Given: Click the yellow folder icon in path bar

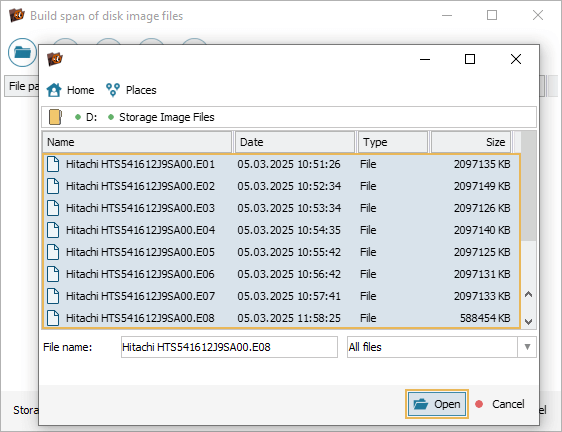Looking at the screenshot, I should pyautogui.click(x=56, y=117).
